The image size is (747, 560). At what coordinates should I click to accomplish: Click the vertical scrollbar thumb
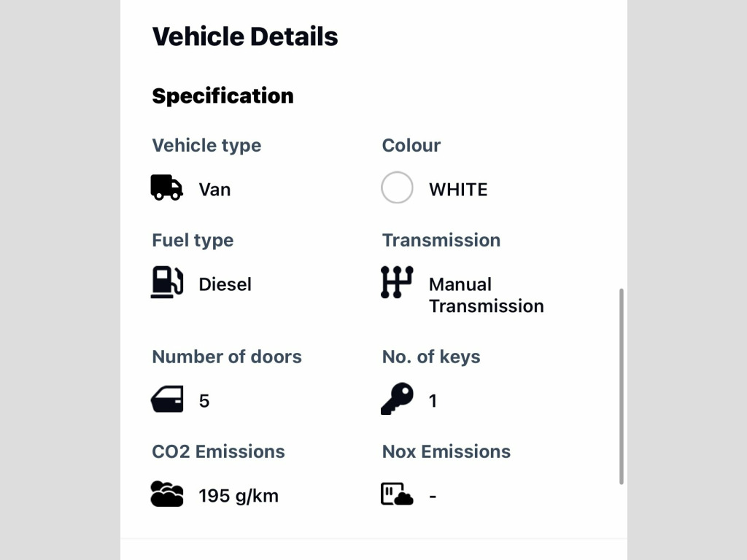[x=622, y=386]
